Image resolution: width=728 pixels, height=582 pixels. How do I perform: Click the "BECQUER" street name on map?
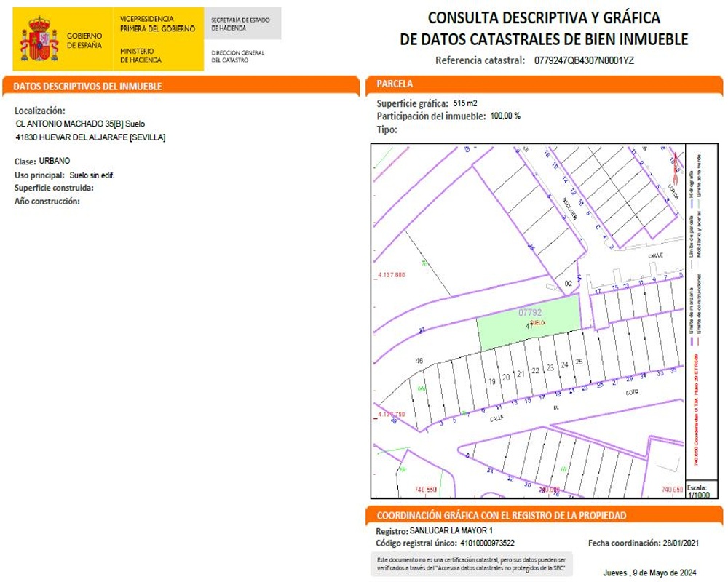click(x=570, y=209)
